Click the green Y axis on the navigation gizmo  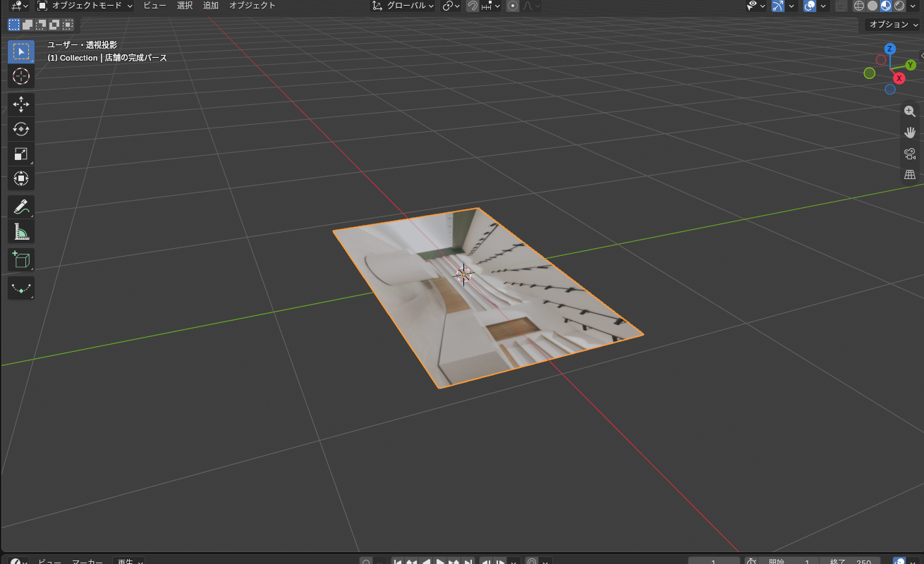pos(911,65)
